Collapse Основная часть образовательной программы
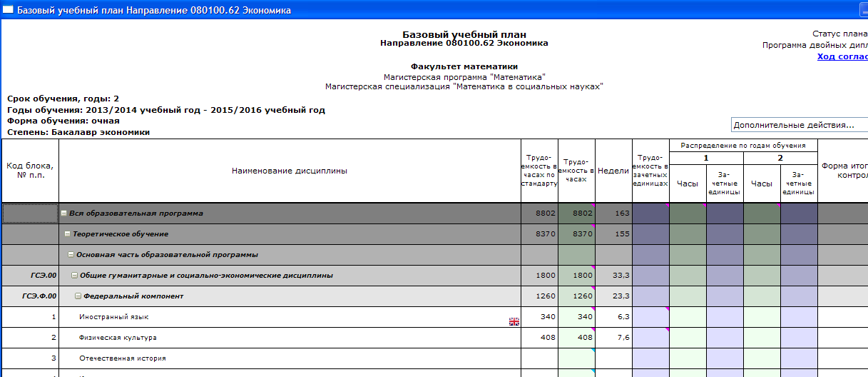 [x=71, y=255]
